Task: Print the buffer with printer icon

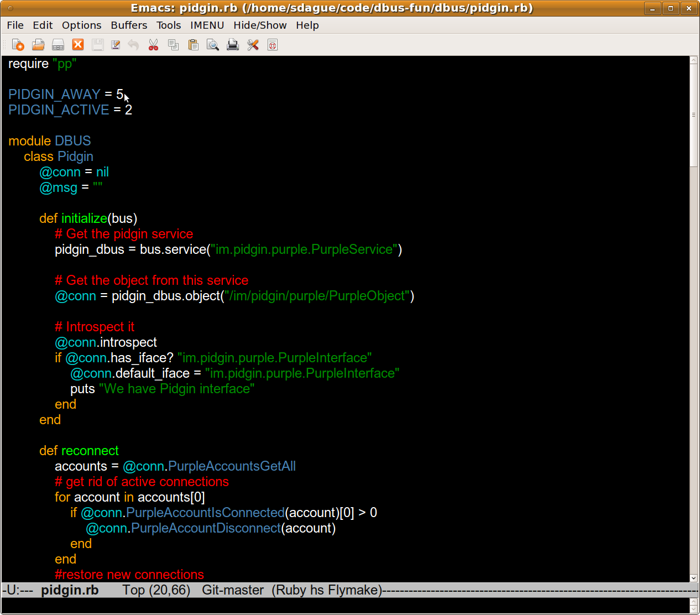Action: point(233,45)
